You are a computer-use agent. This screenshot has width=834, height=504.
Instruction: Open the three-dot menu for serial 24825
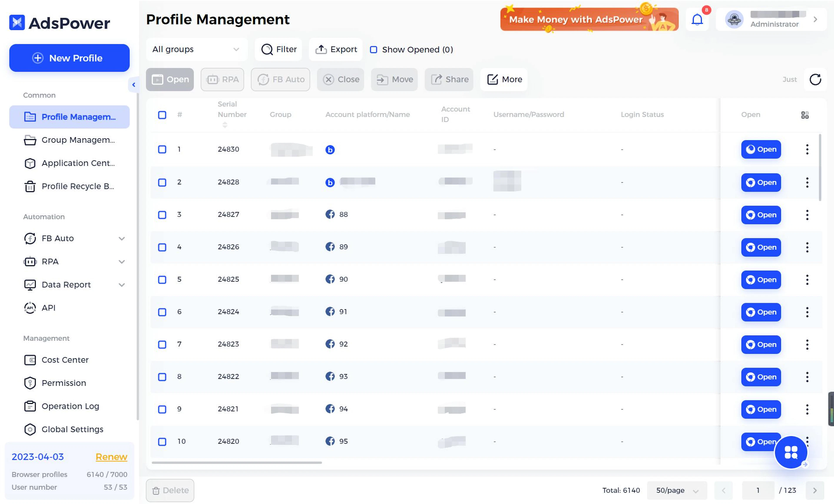point(807,280)
